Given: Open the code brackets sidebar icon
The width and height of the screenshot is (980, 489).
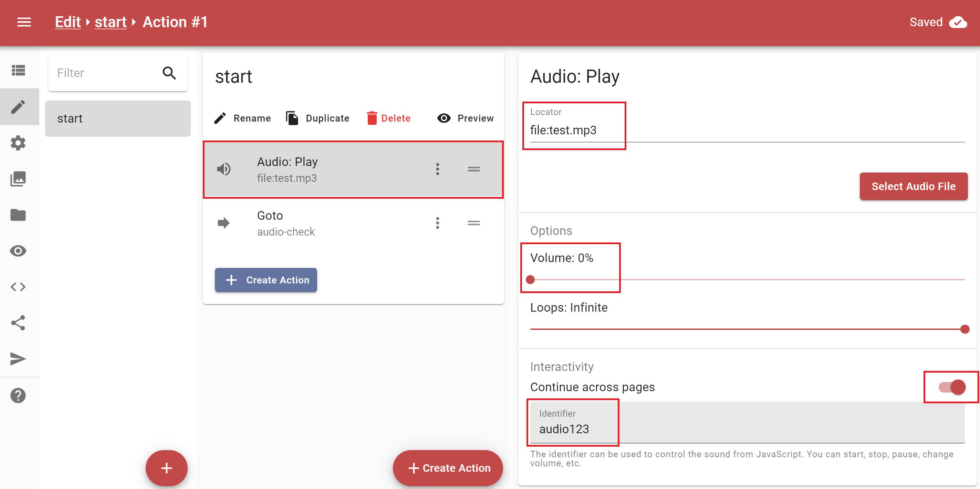Looking at the screenshot, I should point(18,287).
